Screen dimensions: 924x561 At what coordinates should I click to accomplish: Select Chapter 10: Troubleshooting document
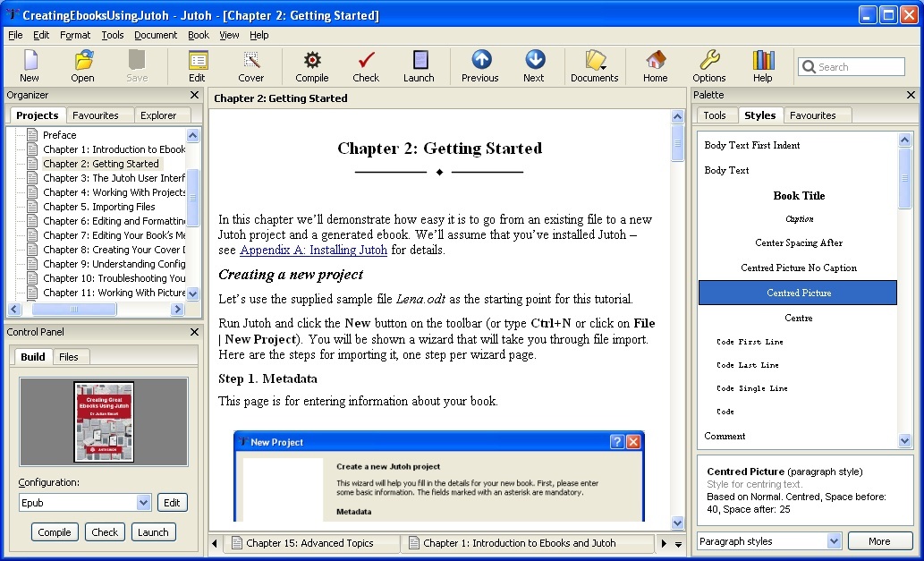pyautogui.click(x=114, y=278)
